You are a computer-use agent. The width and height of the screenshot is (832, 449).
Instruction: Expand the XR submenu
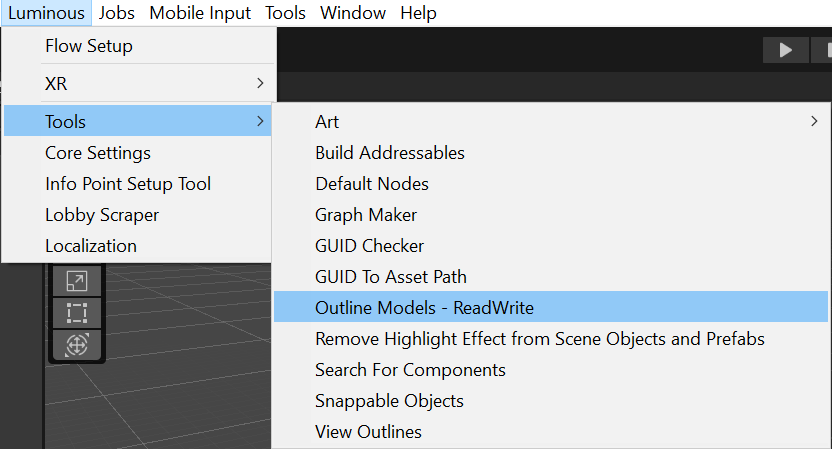[138, 84]
